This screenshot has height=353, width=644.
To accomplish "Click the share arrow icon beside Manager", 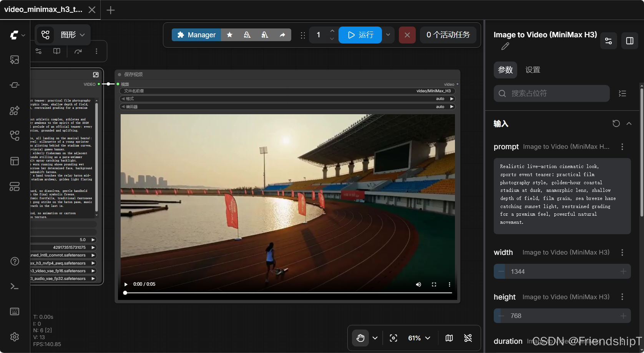I will tap(282, 35).
